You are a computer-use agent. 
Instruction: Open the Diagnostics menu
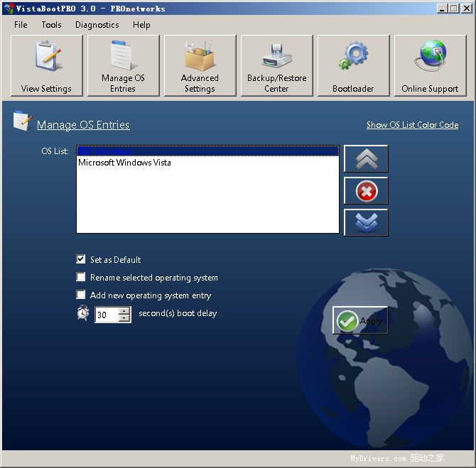click(x=97, y=25)
